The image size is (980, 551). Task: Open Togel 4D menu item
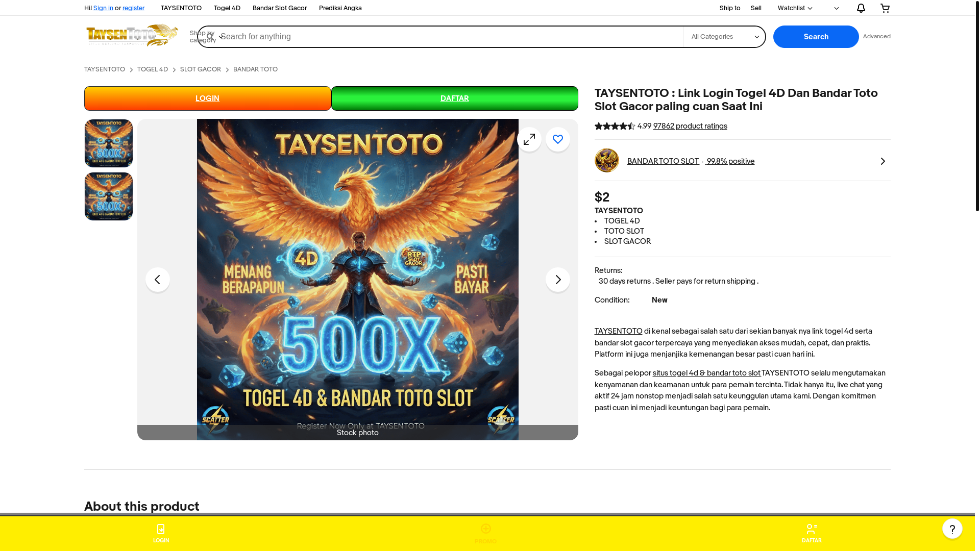pyautogui.click(x=227, y=8)
